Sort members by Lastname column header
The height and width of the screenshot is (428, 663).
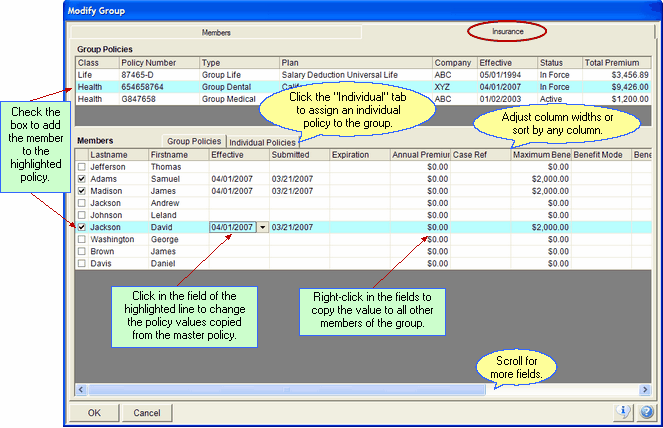118,155
